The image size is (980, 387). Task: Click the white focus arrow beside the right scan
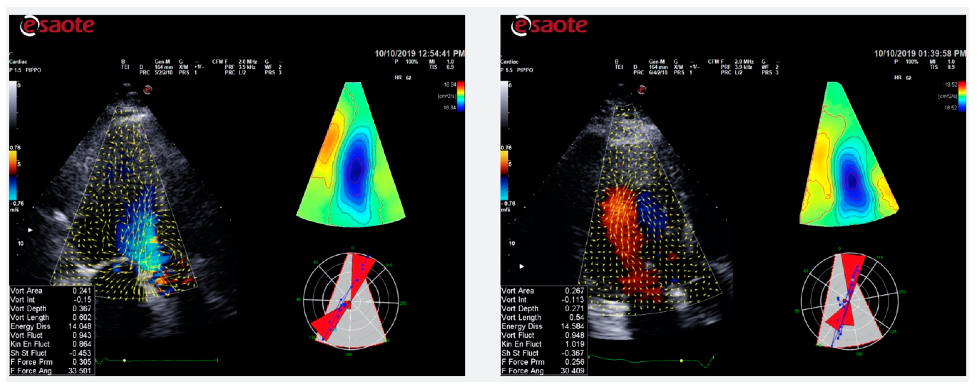(522, 266)
